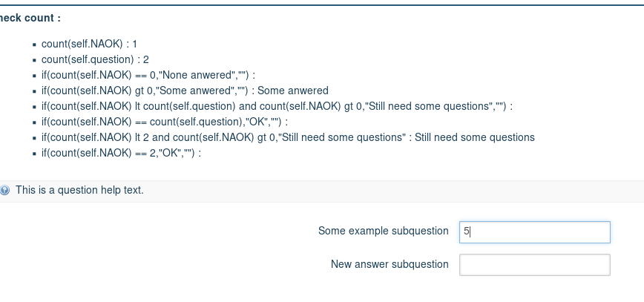Screen dimensions: 644x302
Task: Click the "Check count :" heading
Action: coord(30,17)
